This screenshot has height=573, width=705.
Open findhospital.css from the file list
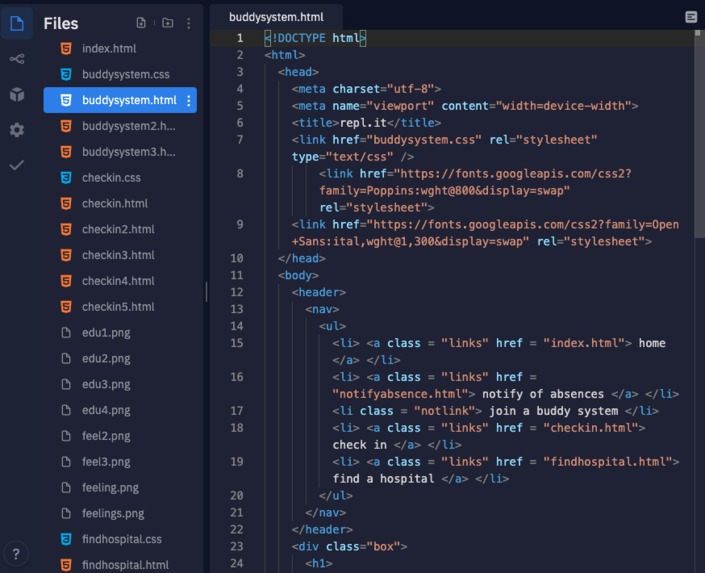click(x=120, y=539)
